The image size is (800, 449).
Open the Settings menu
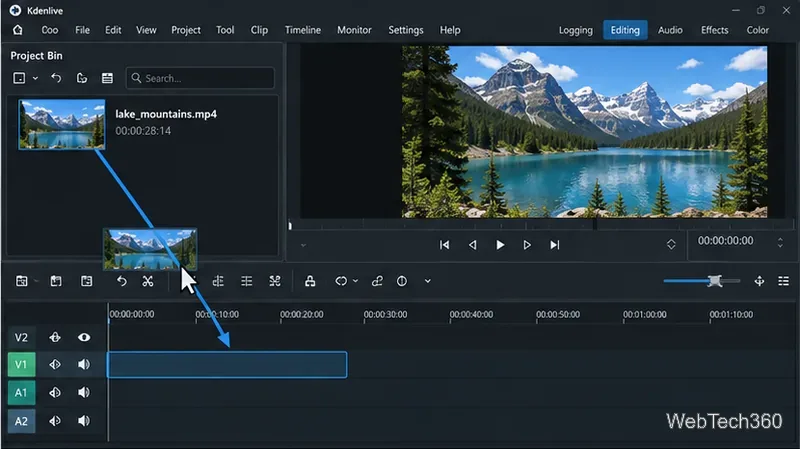click(x=406, y=30)
